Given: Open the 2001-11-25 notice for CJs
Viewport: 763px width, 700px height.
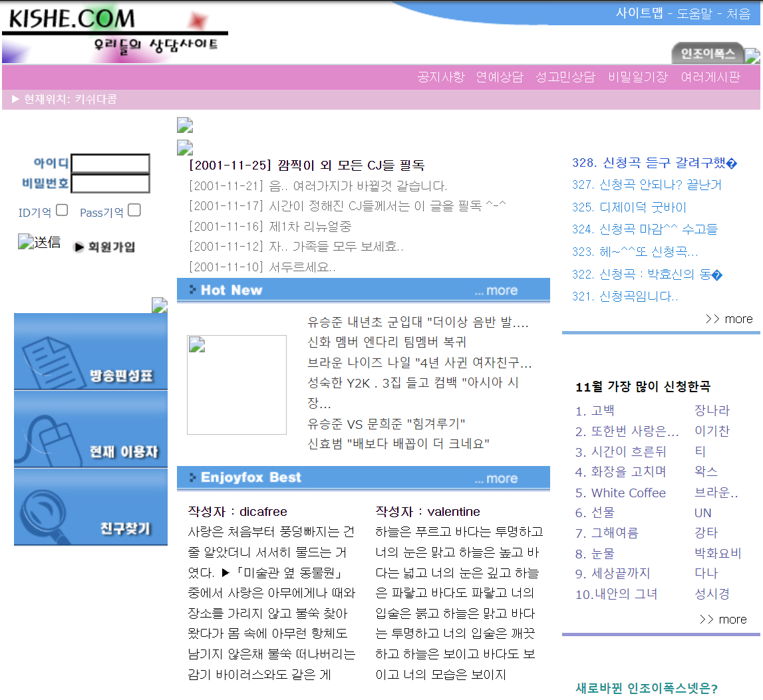Looking at the screenshot, I should [307, 166].
